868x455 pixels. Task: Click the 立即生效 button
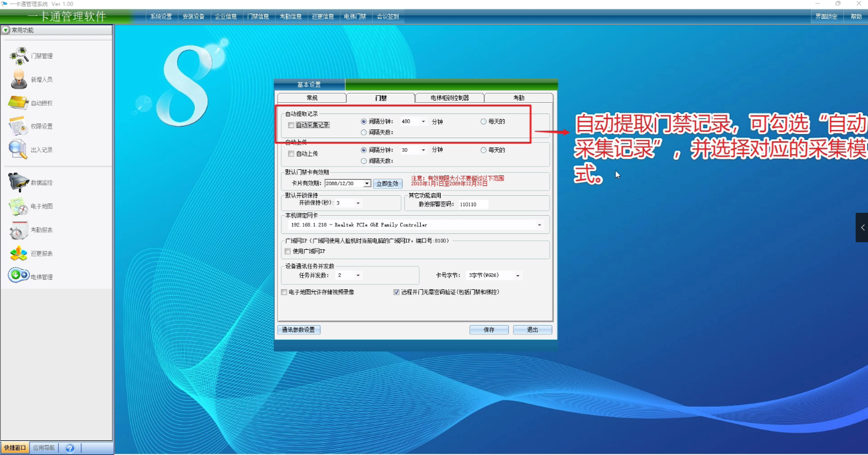pyautogui.click(x=388, y=183)
